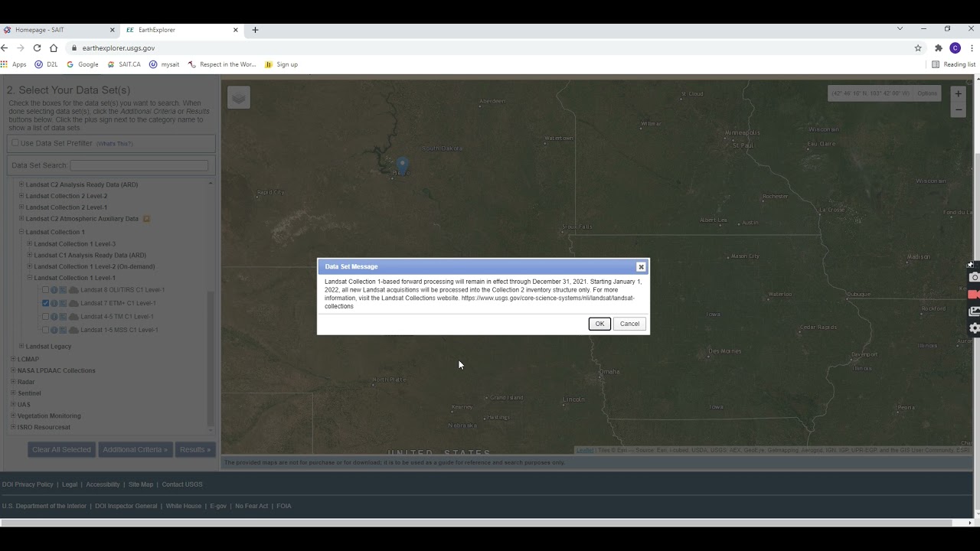Open Chrome three-dot menu
This screenshot has width=980, height=551.
pyautogui.click(x=972, y=47)
